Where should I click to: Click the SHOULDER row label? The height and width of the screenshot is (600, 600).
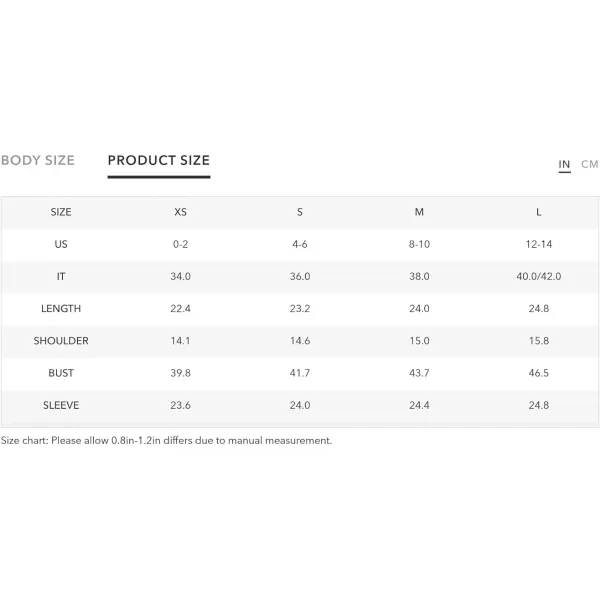click(61, 341)
